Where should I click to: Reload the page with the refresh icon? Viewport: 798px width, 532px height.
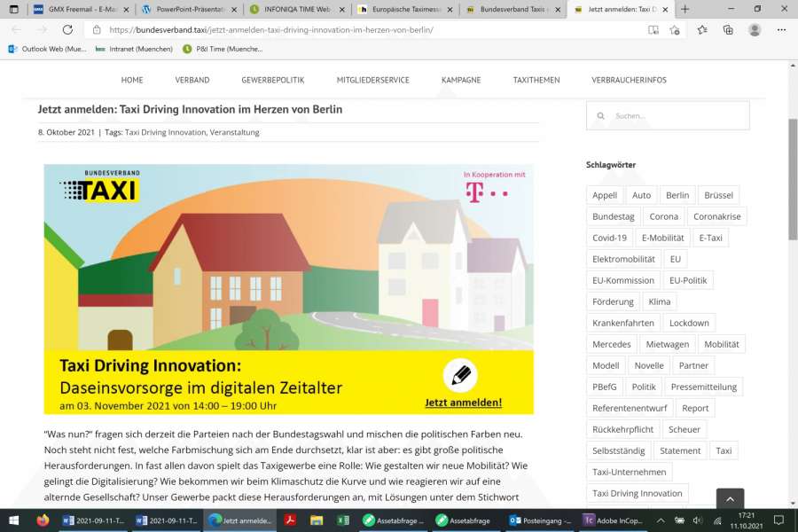(x=67, y=29)
